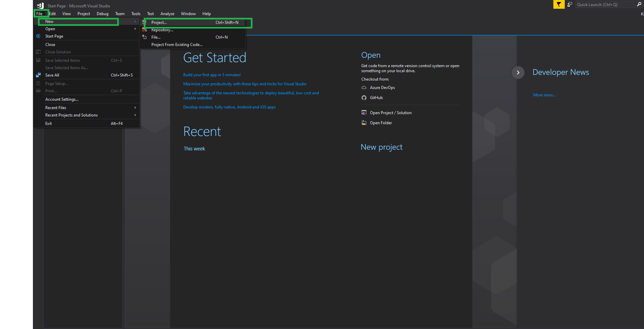Screen dimensions: 644x329
Task: Click Open Folder link
Action: tap(381, 123)
